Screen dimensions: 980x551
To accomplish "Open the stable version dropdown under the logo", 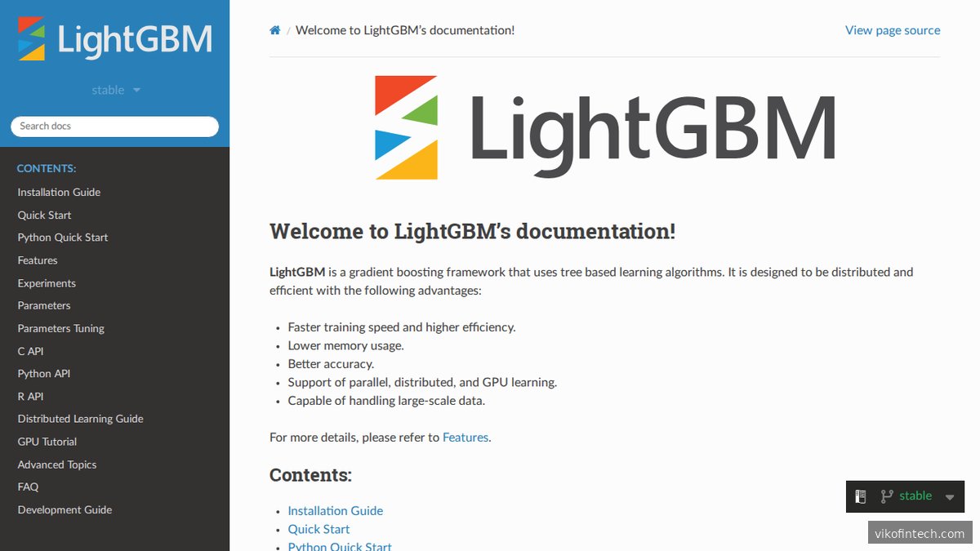I will [x=115, y=90].
